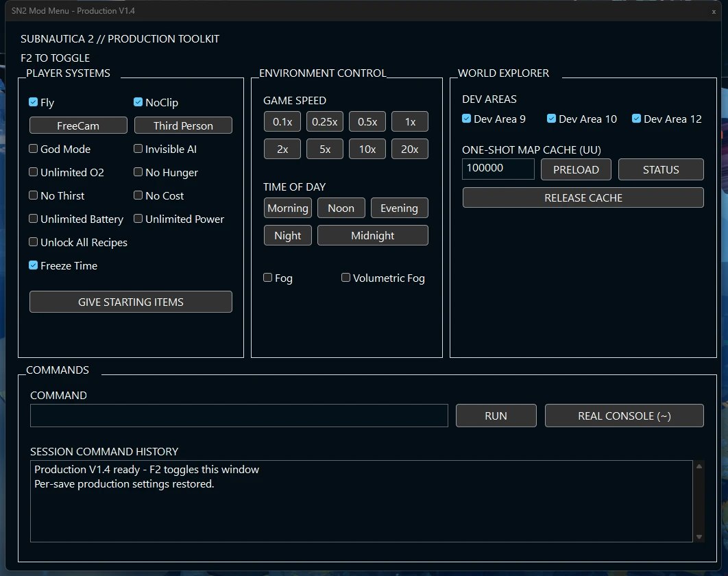The width and height of the screenshot is (728, 576).
Task: Turn on Volumetric Fog
Action: tap(345, 277)
